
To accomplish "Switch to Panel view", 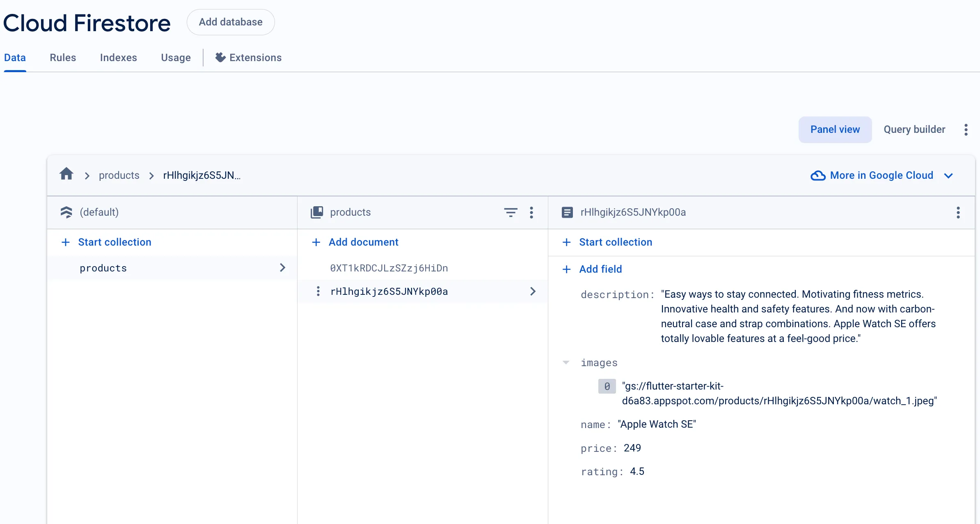I will click(835, 129).
